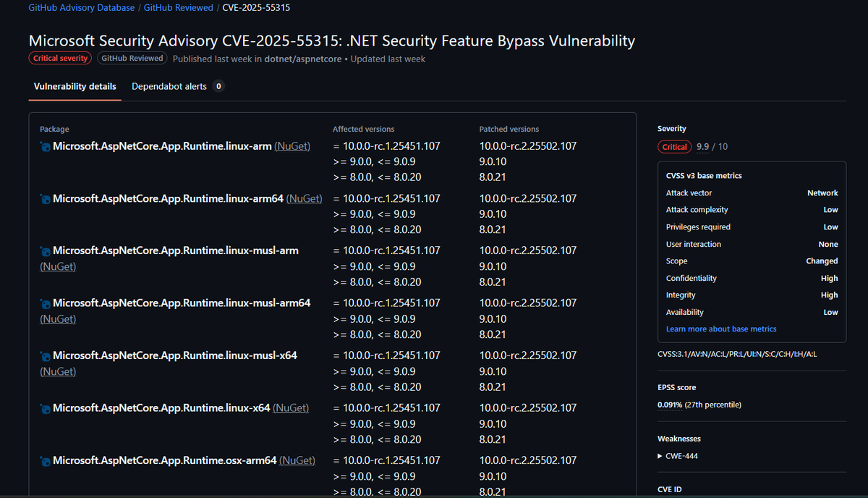Click NuGet link under linux-musl-arm64 package
Viewport: 868px width, 498px height.
58,318
